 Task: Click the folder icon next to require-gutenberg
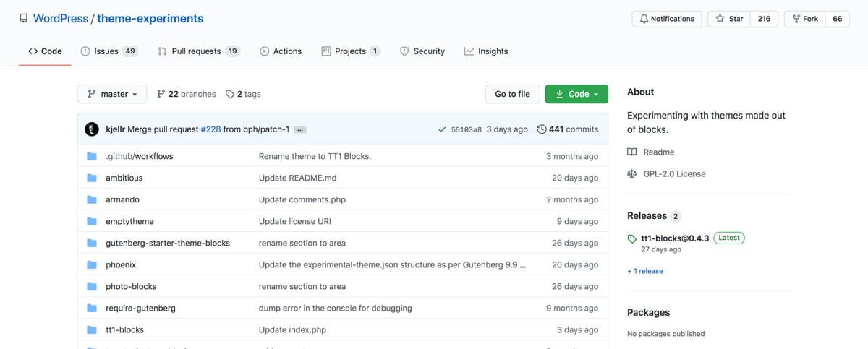[92, 308]
